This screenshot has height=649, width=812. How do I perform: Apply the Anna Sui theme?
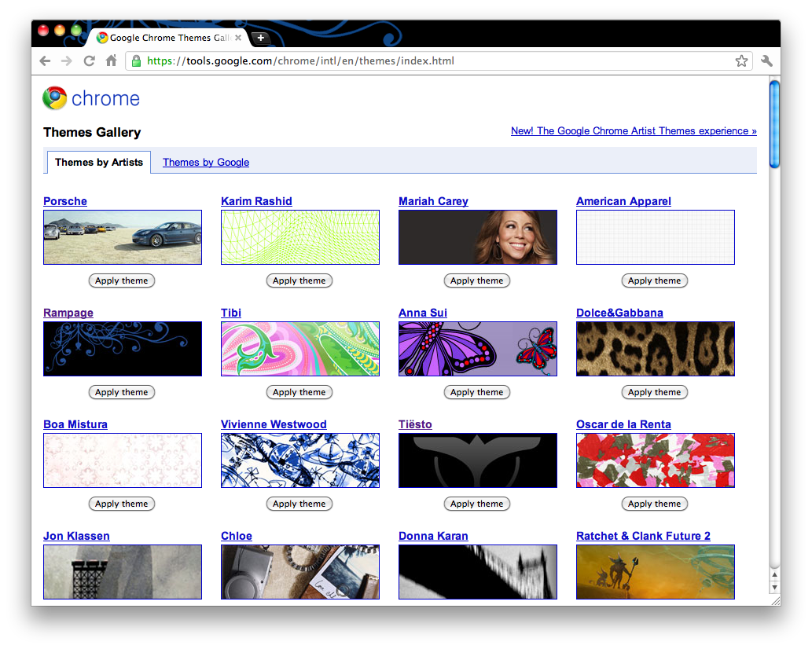tap(476, 392)
